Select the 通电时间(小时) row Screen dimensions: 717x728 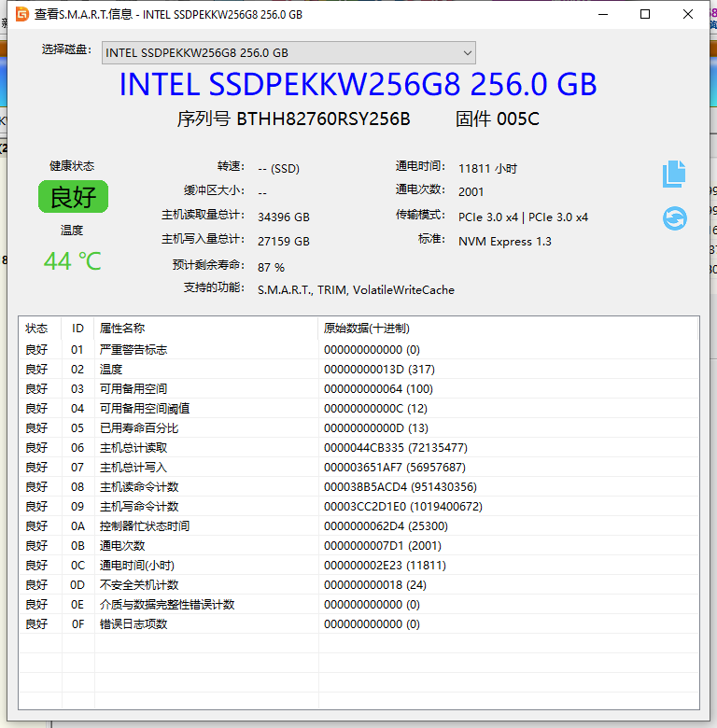pyautogui.click(x=358, y=565)
